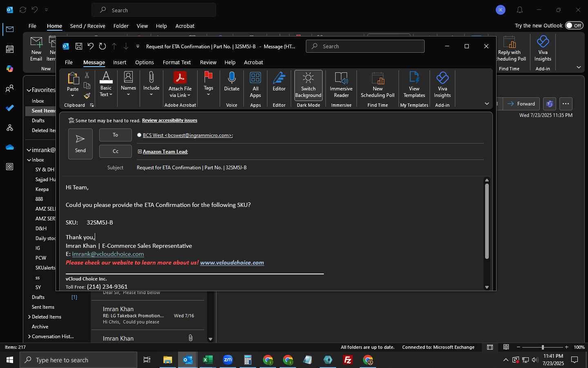
Task: Collapse the Favorites folder group
Action: 29,90
